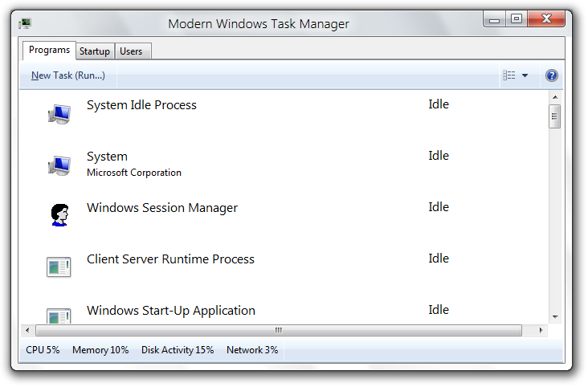
Task: Click the Disk Activity 15% status indicator
Action: pos(178,350)
